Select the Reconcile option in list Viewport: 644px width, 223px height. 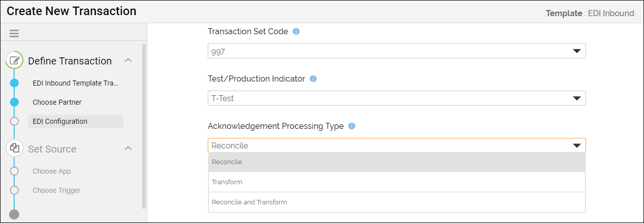pos(396,162)
